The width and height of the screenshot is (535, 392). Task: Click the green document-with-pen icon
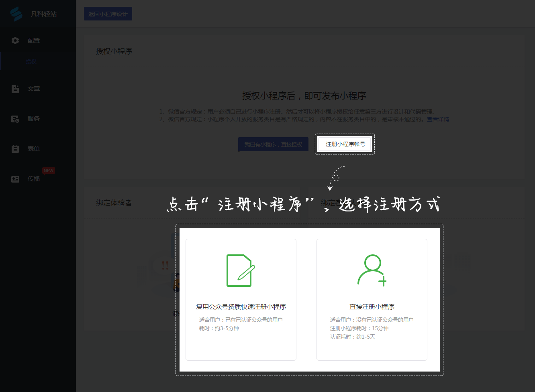pyautogui.click(x=241, y=270)
